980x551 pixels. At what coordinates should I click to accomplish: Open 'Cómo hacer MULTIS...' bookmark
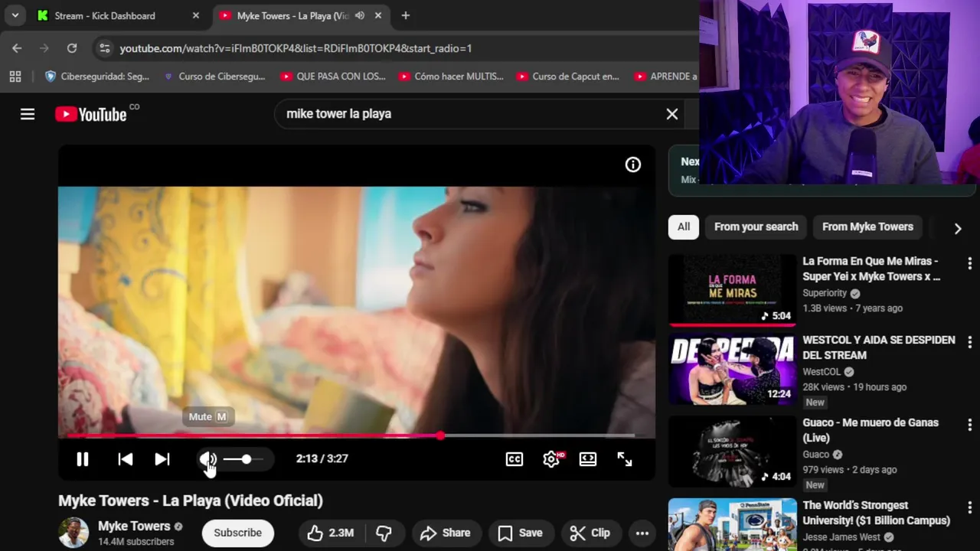[451, 77]
